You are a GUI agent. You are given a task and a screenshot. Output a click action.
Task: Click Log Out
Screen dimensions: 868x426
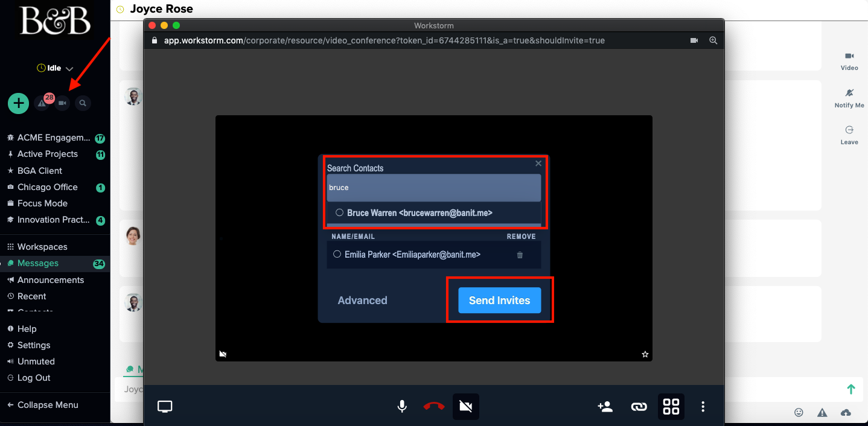34,378
